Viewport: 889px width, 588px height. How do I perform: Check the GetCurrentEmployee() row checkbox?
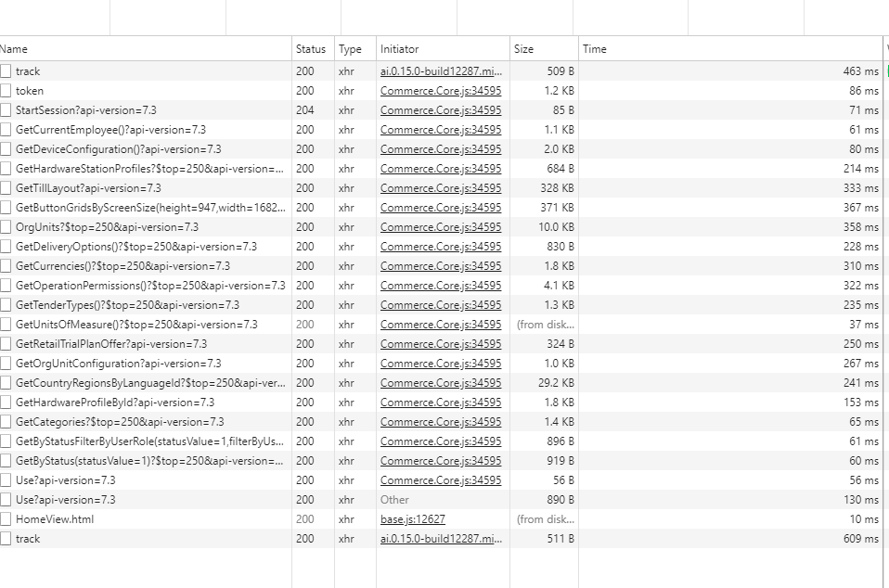[6, 130]
